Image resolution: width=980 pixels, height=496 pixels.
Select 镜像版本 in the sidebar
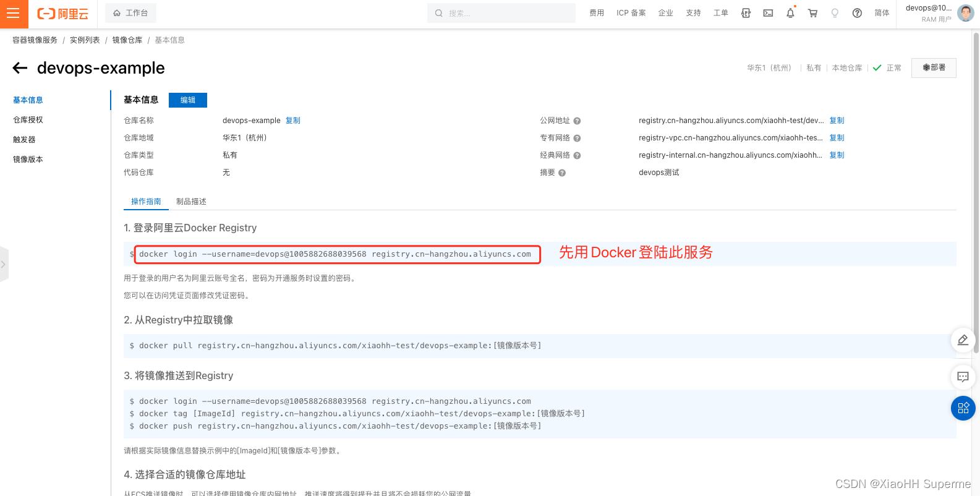[x=28, y=160]
